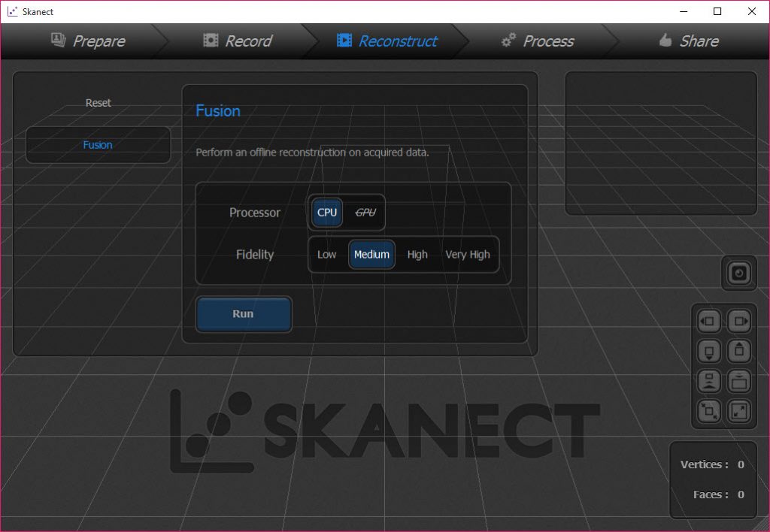Click the down-arrow box view icon

pos(709,352)
